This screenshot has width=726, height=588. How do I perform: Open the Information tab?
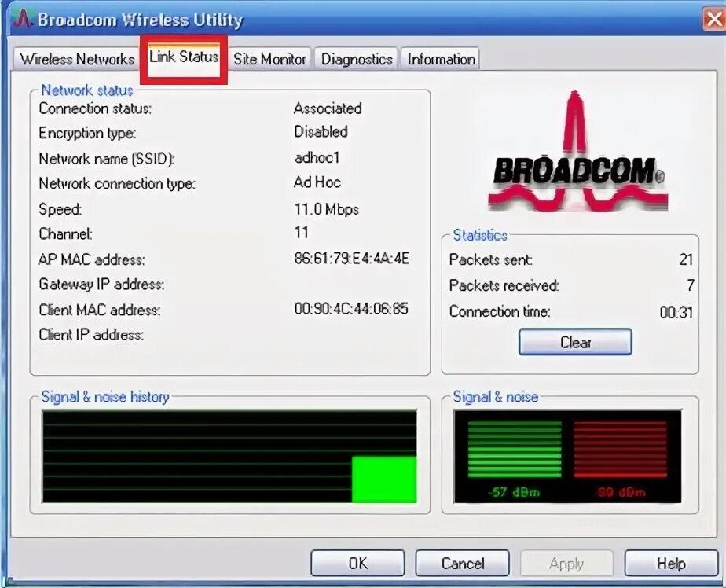pyautogui.click(x=441, y=59)
